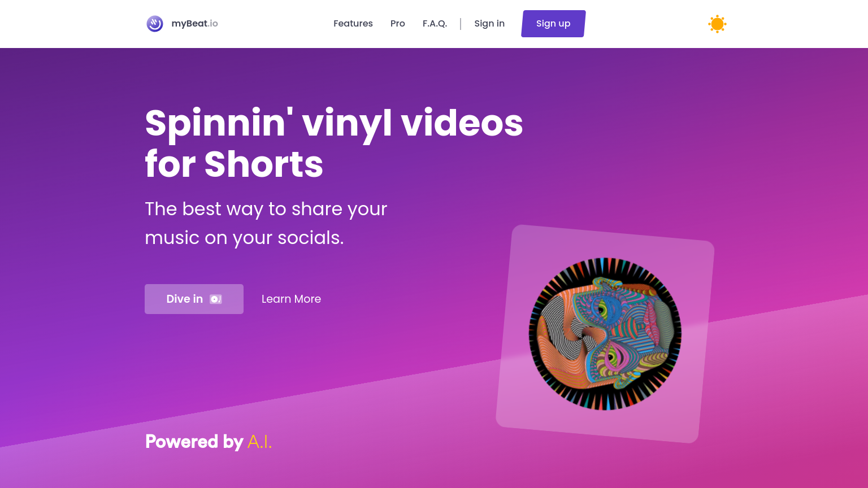Hit the purple Sign up button
The height and width of the screenshot is (488, 868).
point(553,24)
